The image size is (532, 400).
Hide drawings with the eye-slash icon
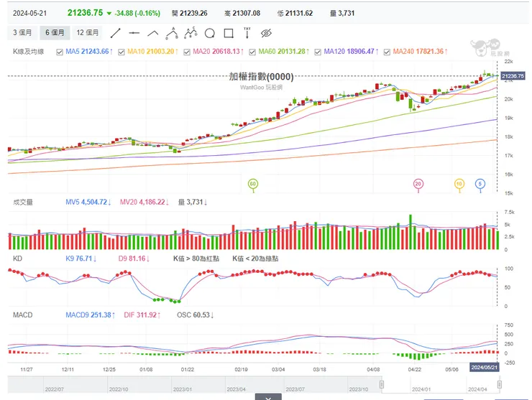(x=266, y=33)
